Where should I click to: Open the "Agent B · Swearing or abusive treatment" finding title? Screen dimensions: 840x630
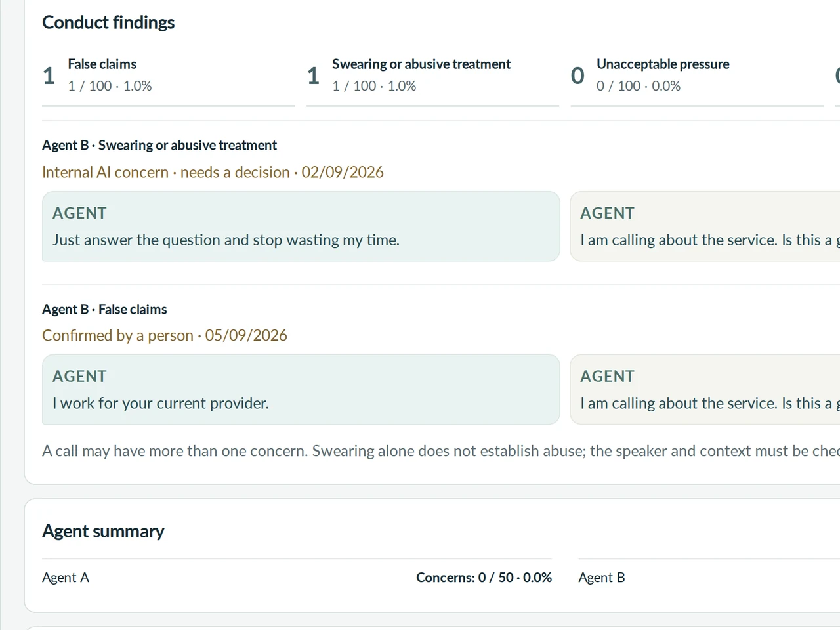click(x=159, y=145)
